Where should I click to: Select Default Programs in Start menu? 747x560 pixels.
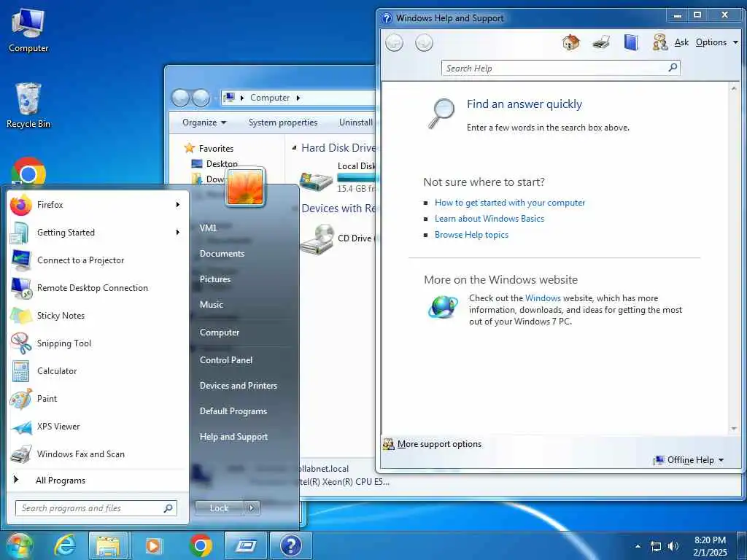(x=233, y=411)
